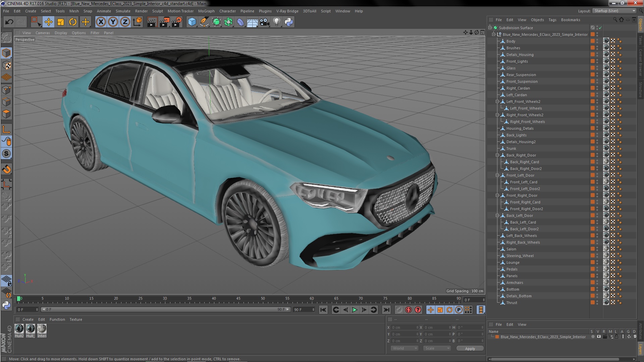The height and width of the screenshot is (362, 644).
Task: Open the MoGraph menu
Action: (x=206, y=11)
